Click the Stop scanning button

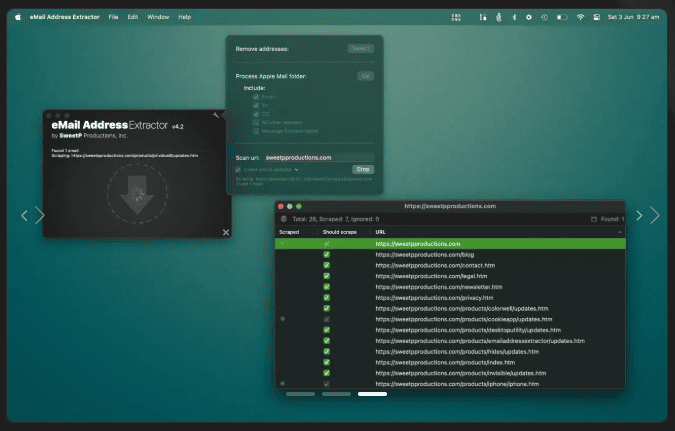(363, 169)
